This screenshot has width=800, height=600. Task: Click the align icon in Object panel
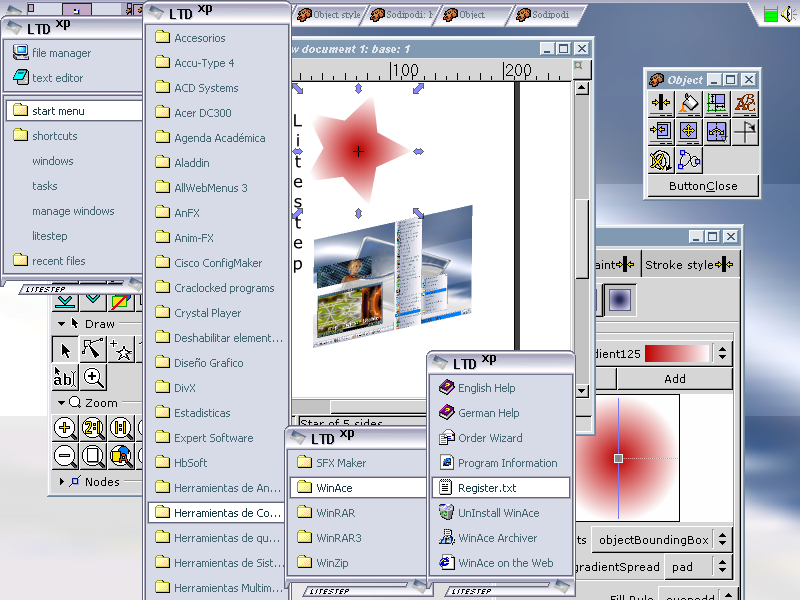(x=661, y=104)
